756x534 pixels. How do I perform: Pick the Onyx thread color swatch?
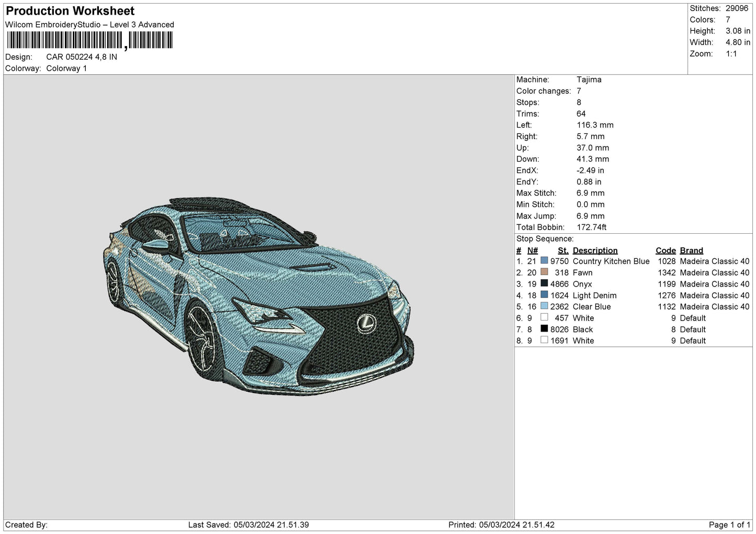click(x=544, y=283)
